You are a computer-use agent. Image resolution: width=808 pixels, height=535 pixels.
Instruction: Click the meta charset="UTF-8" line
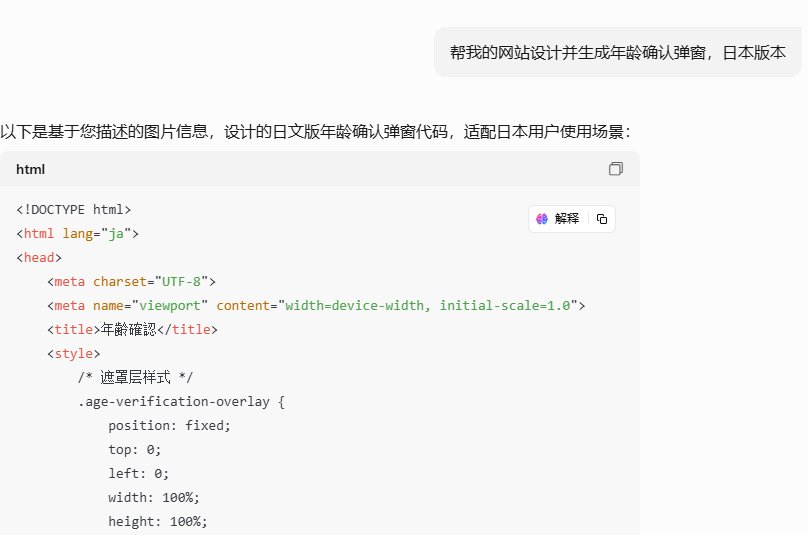tap(131, 281)
